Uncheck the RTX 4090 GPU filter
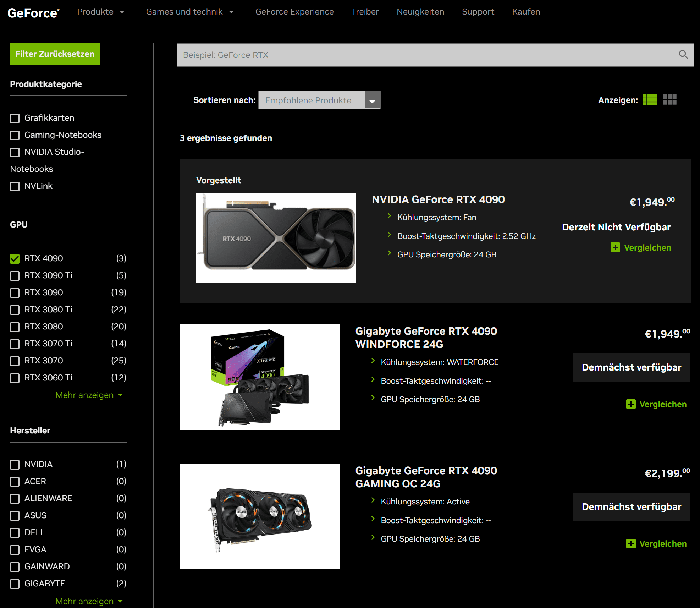Screen dimensions: 700x608 15,259
